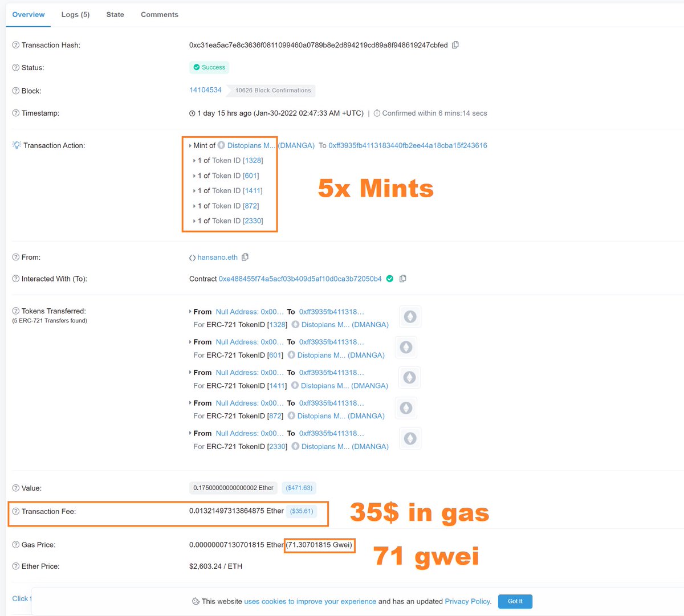Click the $471.63 value badge

[299, 488]
